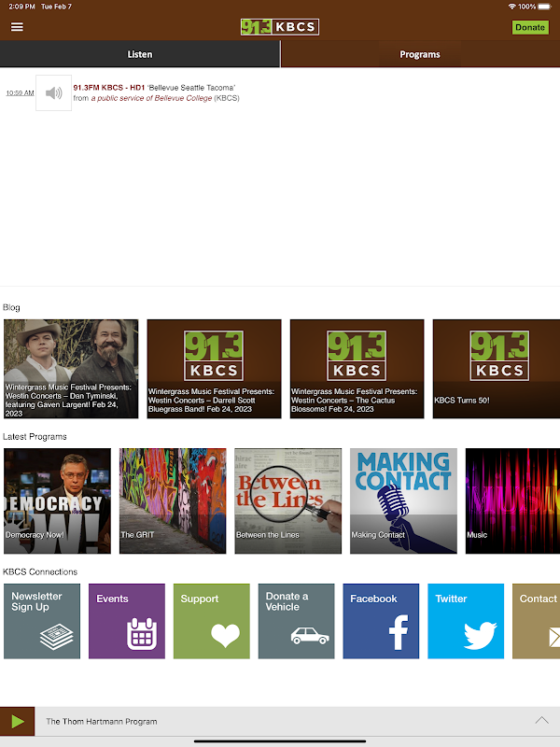560x747 pixels.
Task: Open the KBCS Turns 50! blog post
Action: pyautogui.click(x=497, y=369)
